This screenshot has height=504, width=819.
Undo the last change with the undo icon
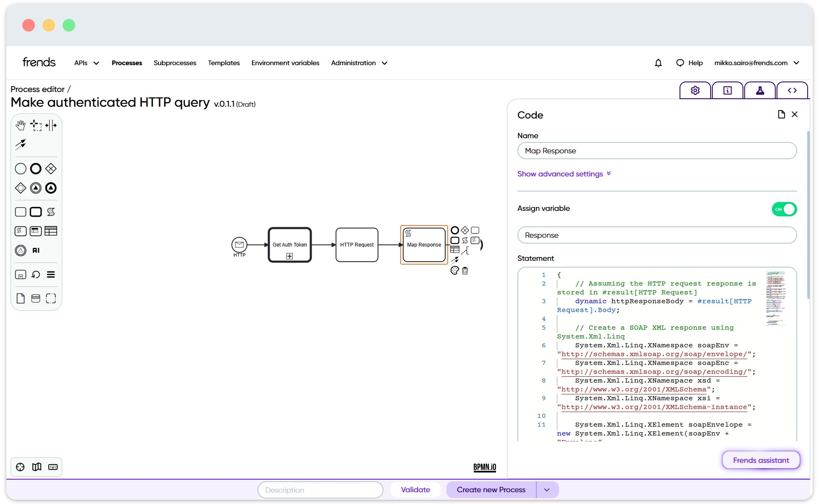pyautogui.click(x=36, y=274)
